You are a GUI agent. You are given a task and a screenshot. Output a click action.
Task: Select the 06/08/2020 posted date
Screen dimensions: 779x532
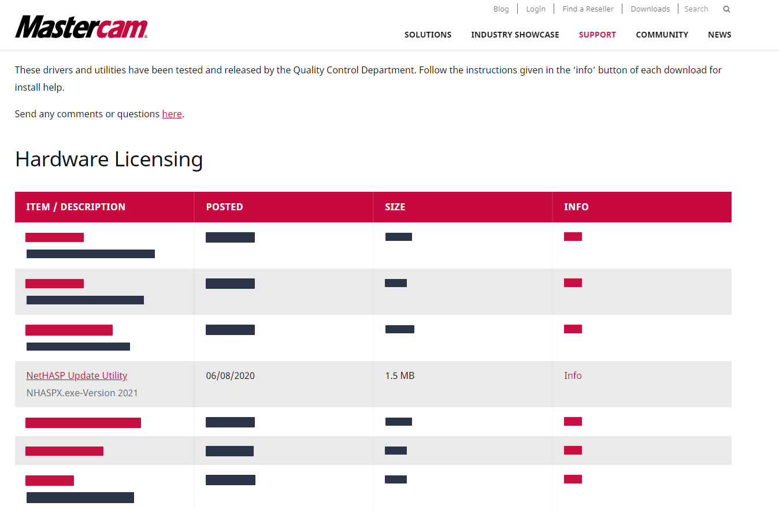(x=230, y=375)
